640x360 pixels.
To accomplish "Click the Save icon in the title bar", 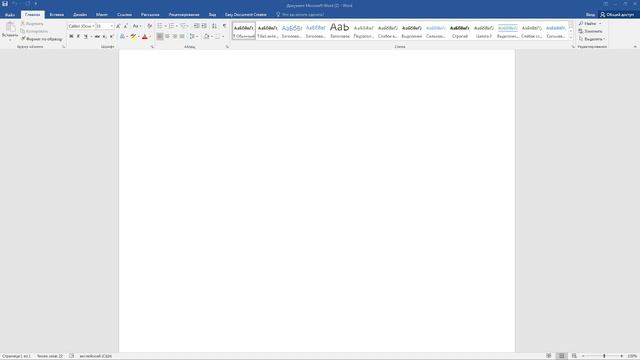I will point(5,4).
